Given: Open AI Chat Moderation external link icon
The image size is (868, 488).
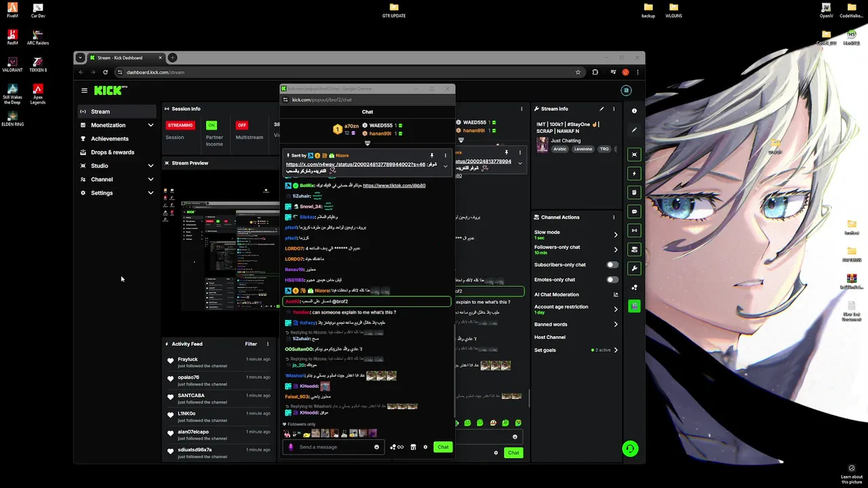Looking at the screenshot, I should 616,295.
